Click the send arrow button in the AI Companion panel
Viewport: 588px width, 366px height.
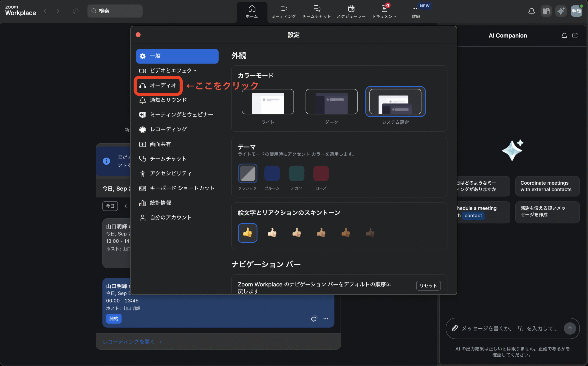pos(570,328)
